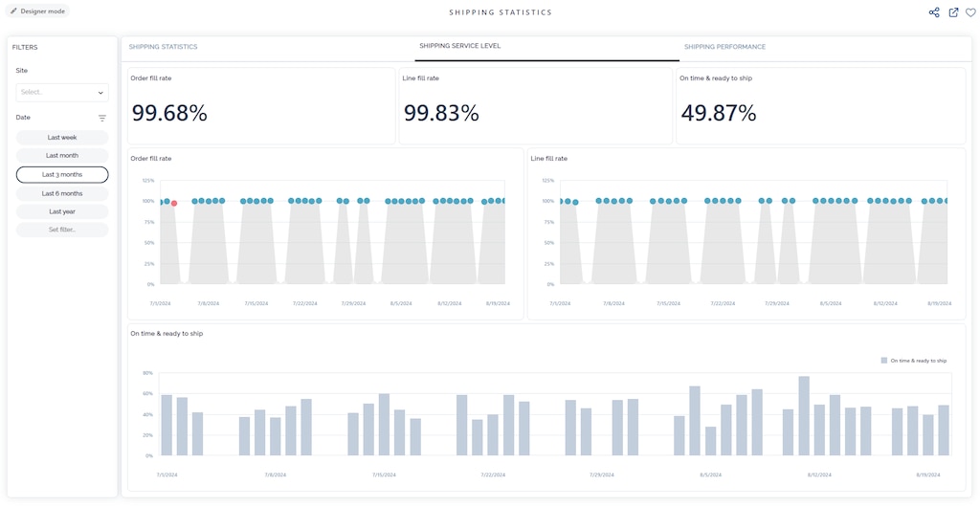Click the red point on Order fill rate chart
Viewport: 980px width, 507px height.
click(173, 203)
